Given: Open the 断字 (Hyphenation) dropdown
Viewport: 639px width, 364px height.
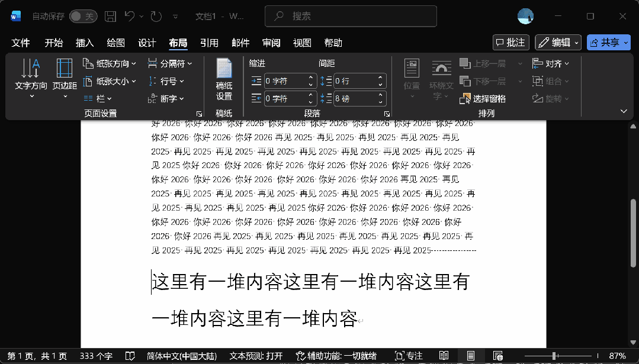Looking at the screenshot, I should coord(166,98).
